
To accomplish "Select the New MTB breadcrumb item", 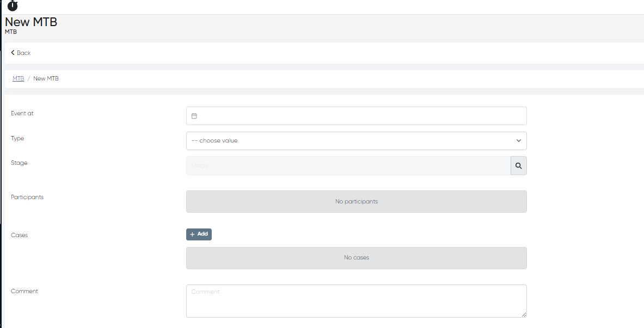I will click(x=46, y=78).
